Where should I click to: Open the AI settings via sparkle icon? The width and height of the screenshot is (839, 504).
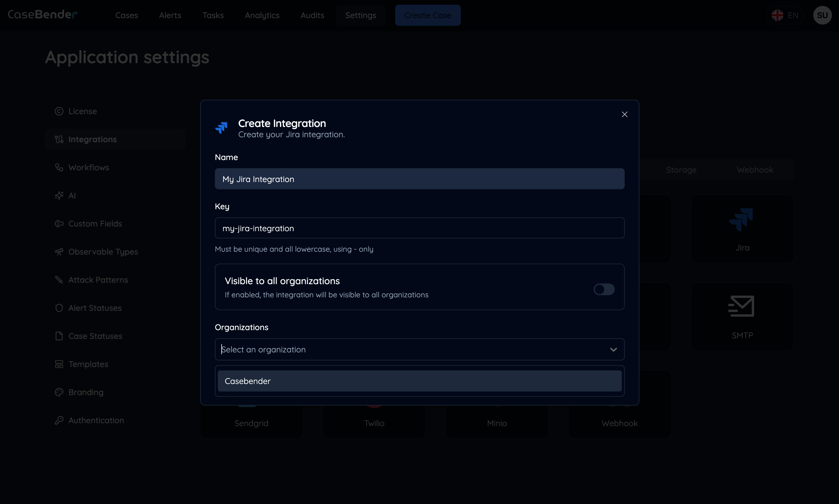(59, 195)
